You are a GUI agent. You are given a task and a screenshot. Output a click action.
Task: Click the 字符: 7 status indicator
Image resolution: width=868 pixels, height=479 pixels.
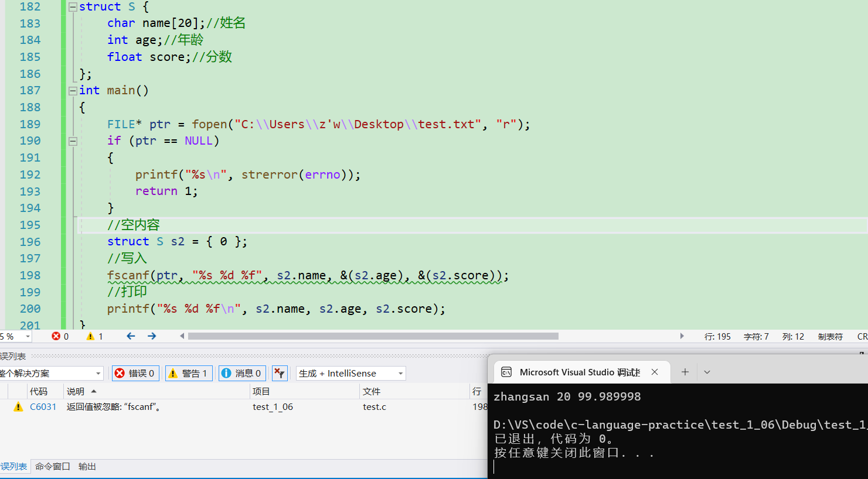[756, 337]
